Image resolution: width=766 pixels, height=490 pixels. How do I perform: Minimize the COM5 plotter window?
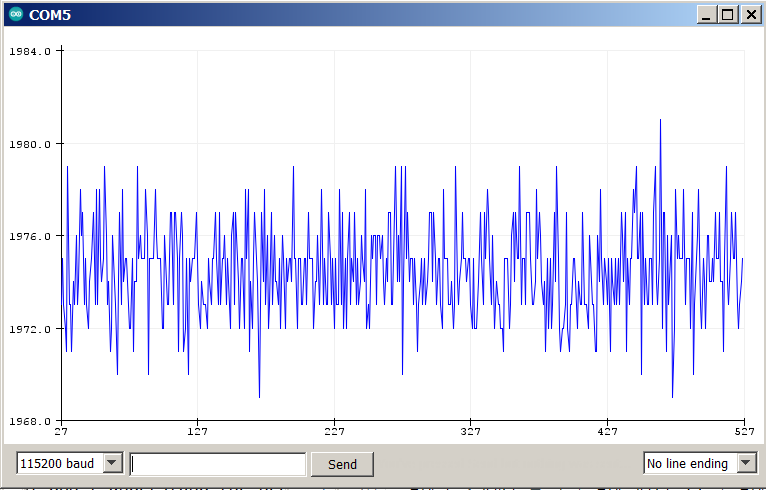(x=707, y=14)
